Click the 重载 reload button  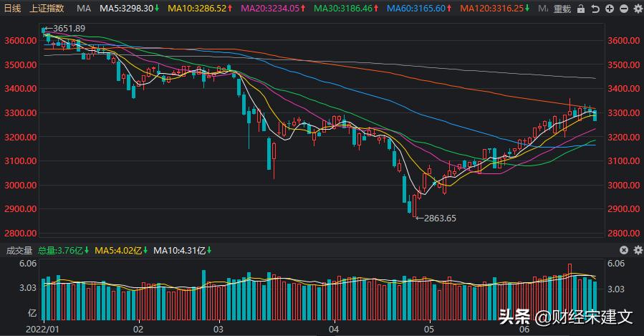point(562,9)
